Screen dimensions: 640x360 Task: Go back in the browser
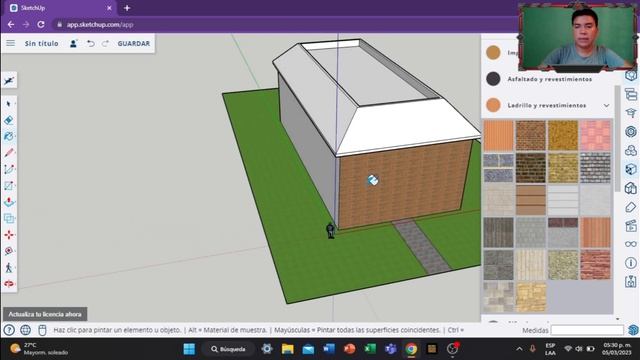(11, 24)
